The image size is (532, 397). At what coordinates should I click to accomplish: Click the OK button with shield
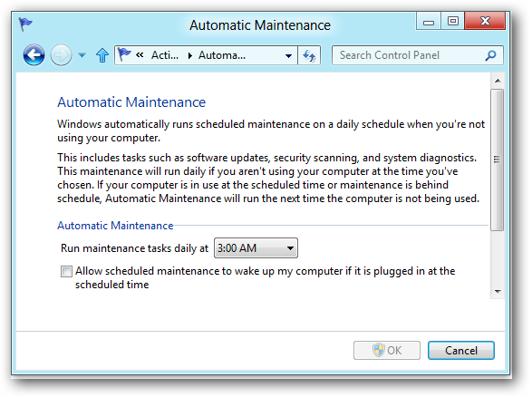click(387, 350)
